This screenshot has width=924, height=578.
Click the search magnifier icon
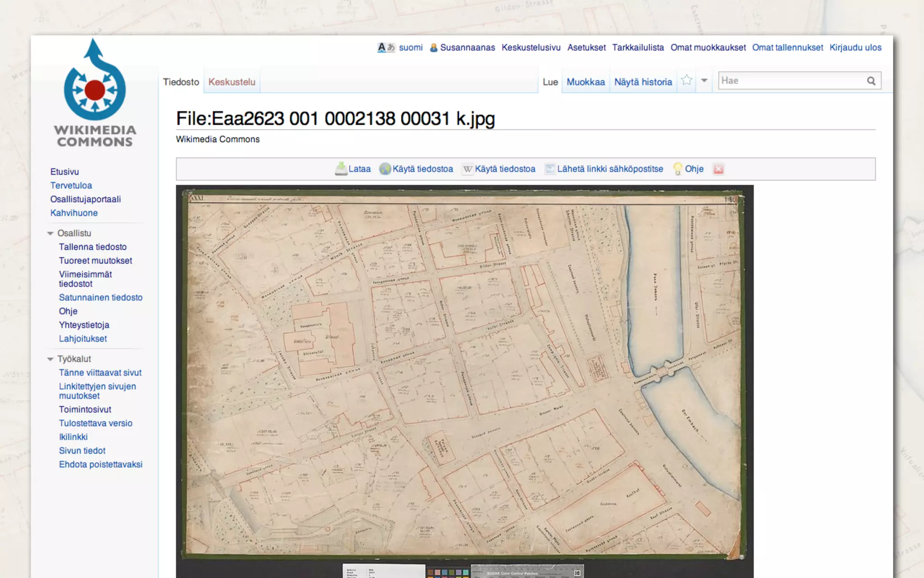871,81
